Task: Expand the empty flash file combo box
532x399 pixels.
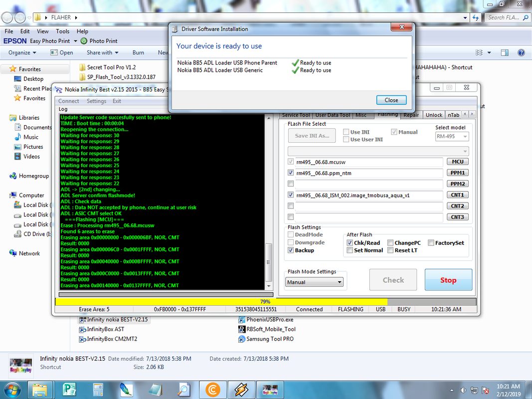Action: click(x=378, y=151)
